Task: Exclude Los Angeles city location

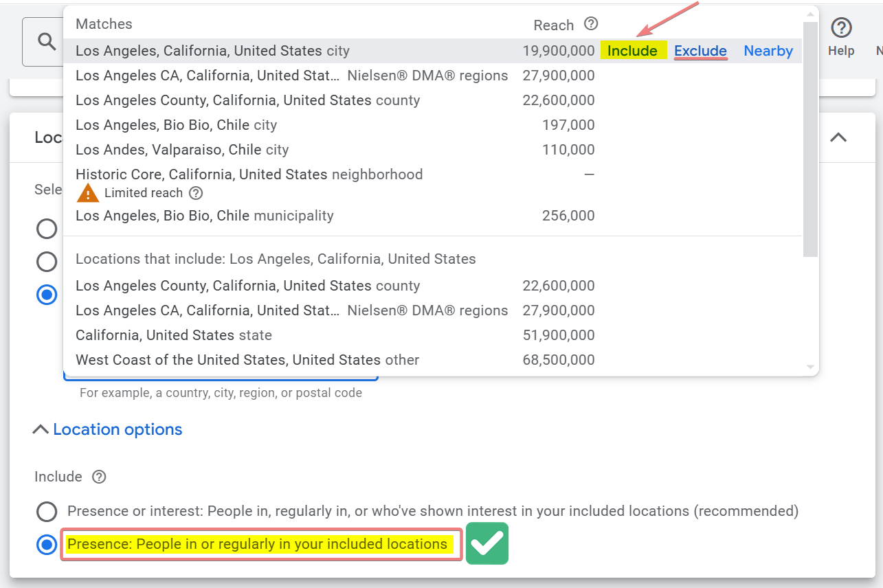Action: point(700,51)
